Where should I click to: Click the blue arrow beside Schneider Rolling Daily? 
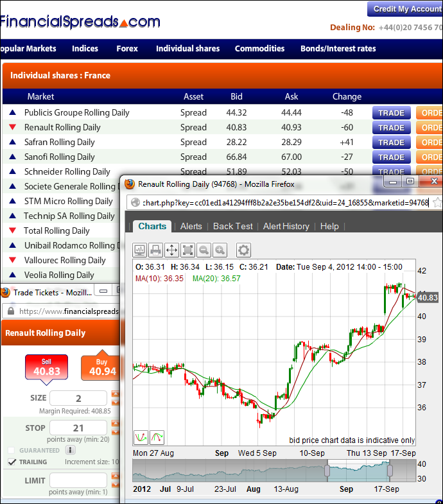pos(13,171)
